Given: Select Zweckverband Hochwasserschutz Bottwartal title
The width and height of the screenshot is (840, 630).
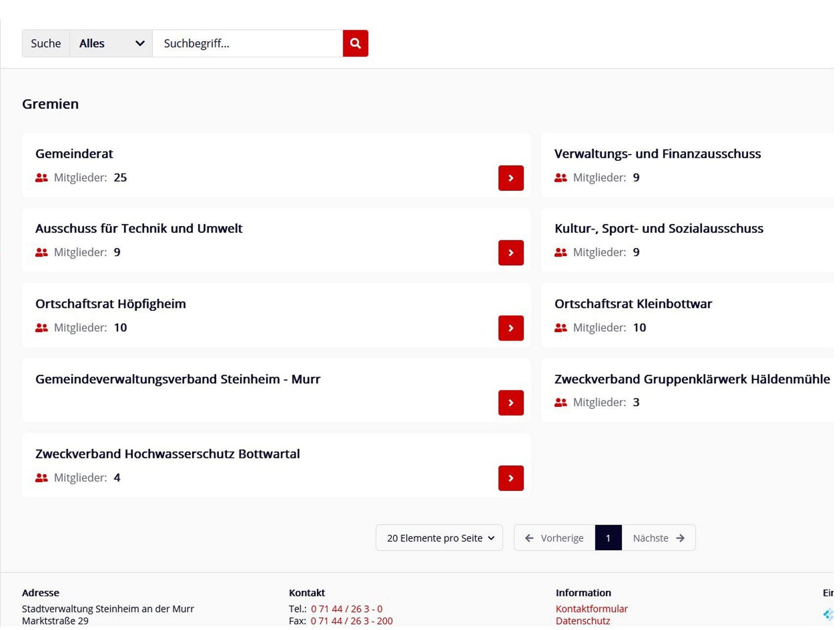Looking at the screenshot, I should pos(168,454).
